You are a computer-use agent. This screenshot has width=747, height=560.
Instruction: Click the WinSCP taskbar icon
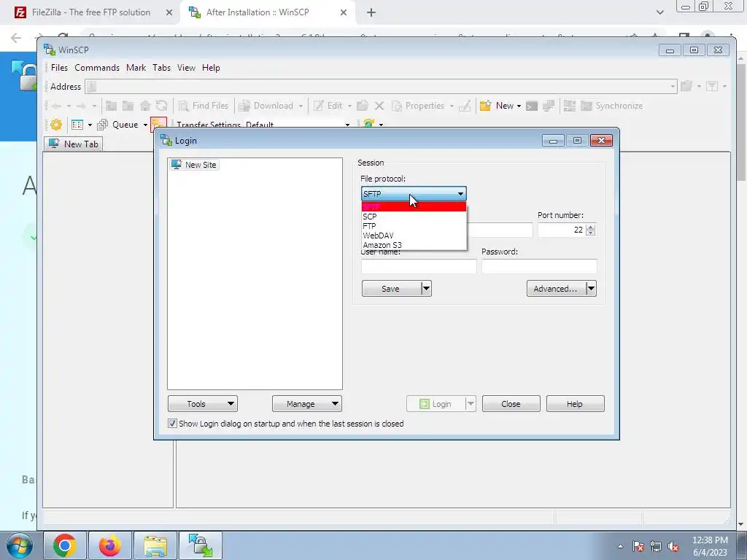(x=200, y=545)
